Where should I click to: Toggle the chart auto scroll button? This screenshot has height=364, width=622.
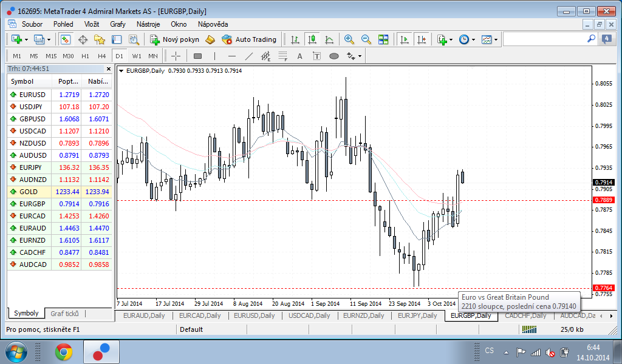tap(404, 39)
